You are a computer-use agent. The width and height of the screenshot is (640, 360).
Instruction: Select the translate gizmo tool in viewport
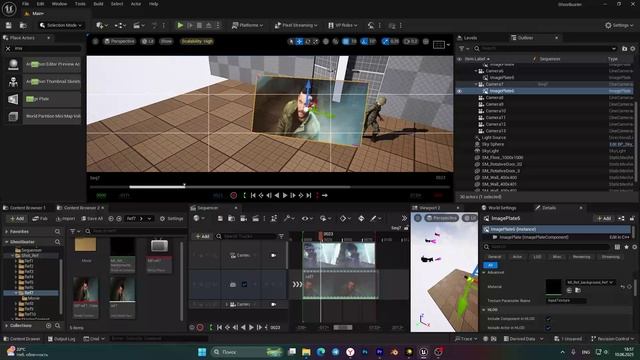(299, 41)
